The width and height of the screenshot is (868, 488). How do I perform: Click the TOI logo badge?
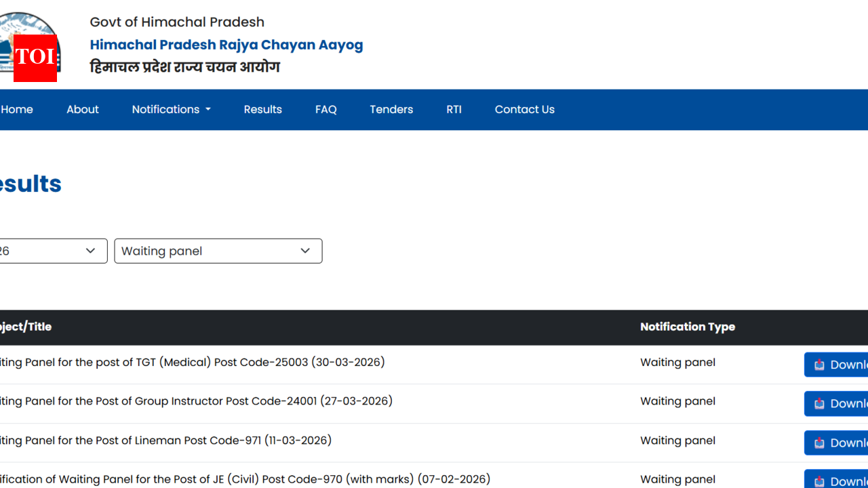(35, 58)
